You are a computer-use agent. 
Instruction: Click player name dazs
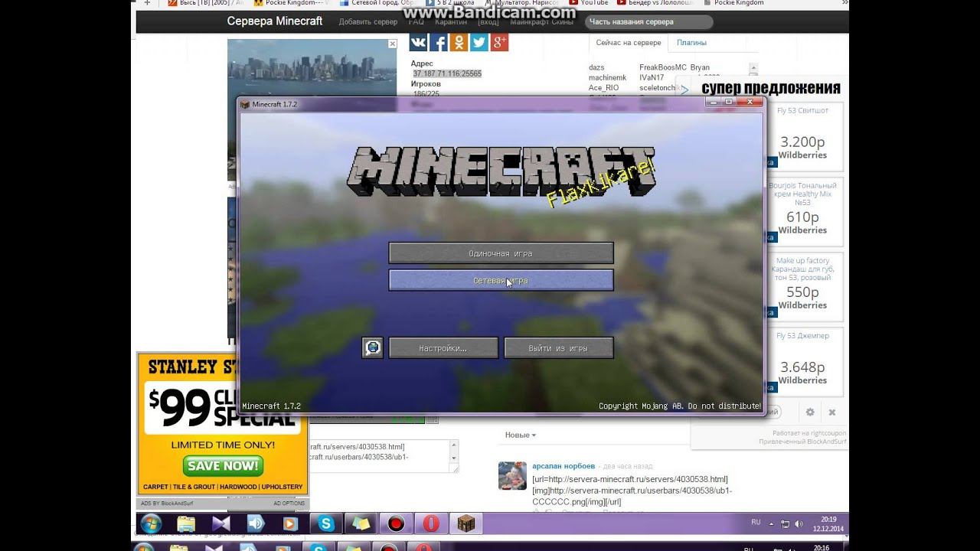[x=596, y=67]
